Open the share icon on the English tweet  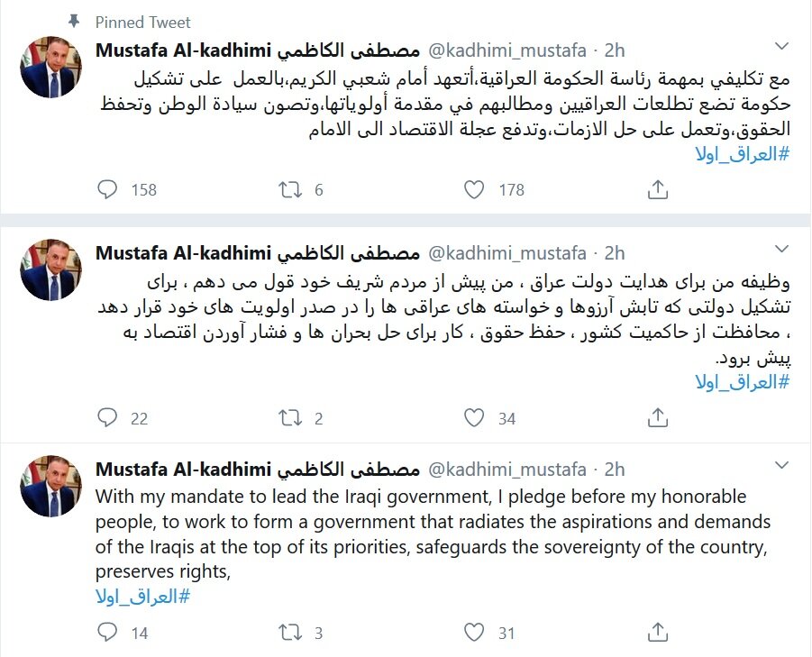coord(657,634)
